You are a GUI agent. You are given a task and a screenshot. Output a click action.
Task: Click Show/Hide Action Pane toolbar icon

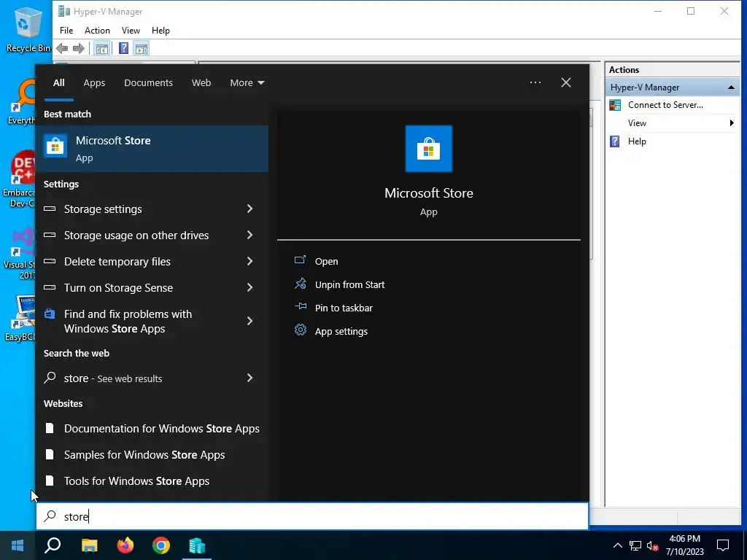tap(142, 48)
